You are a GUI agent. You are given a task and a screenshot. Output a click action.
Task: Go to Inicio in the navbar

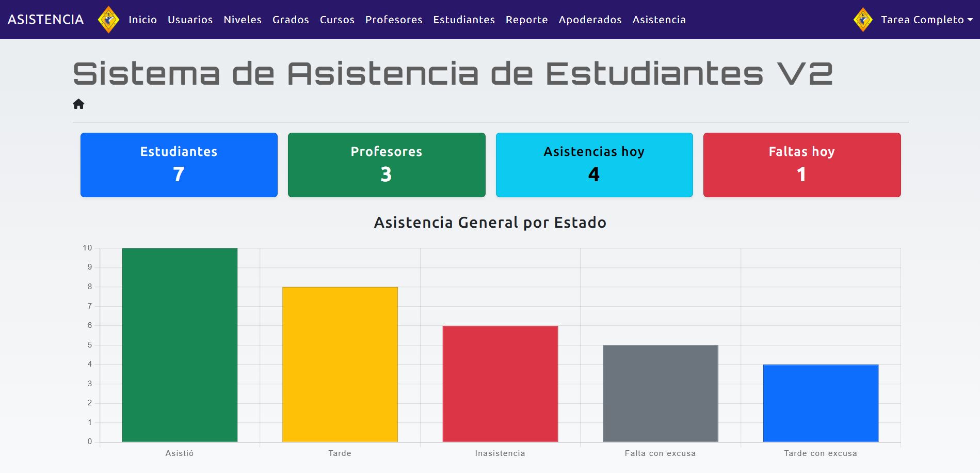pyautogui.click(x=142, y=20)
